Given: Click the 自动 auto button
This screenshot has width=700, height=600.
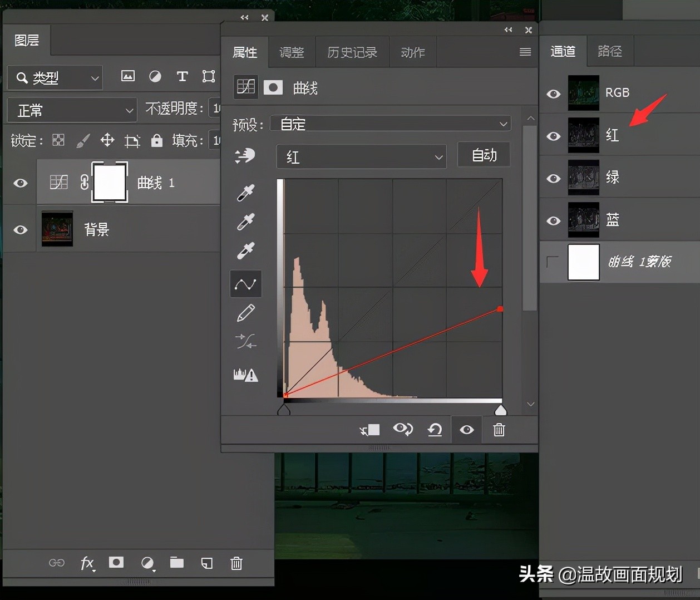Looking at the screenshot, I should pyautogui.click(x=484, y=155).
